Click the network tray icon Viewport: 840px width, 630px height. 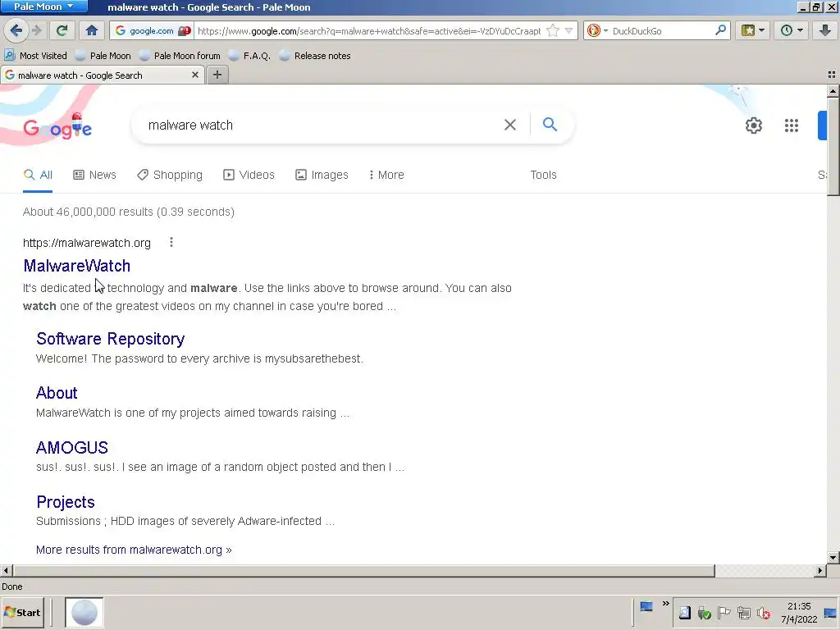pos(743,613)
